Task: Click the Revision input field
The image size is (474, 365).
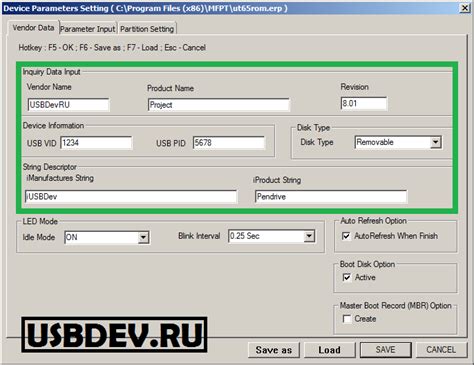Action: tap(364, 103)
